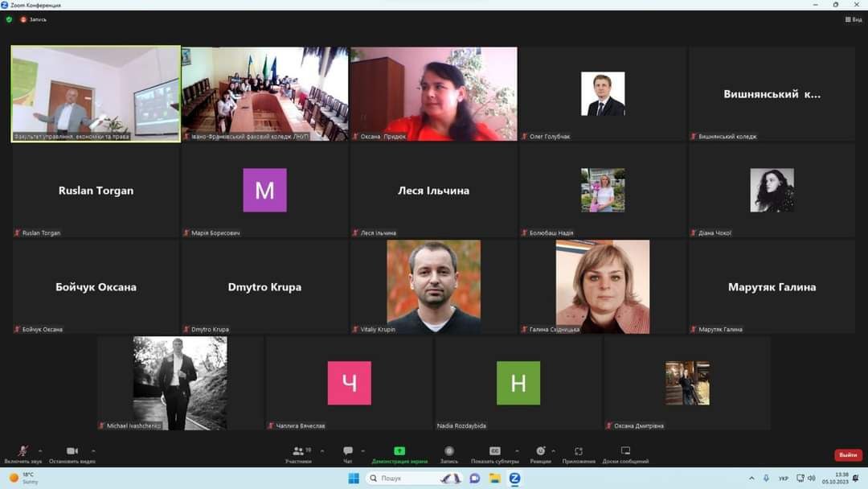
Task: Click the green shield meeting info icon
Action: pyautogui.click(x=10, y=19)
